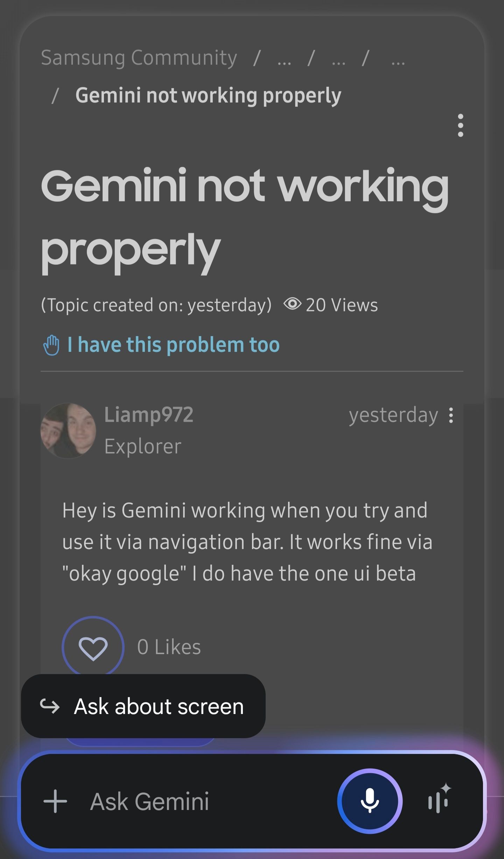
Task: Go to Samsung Community breadcrumb
Action: (x=139, y=58)
